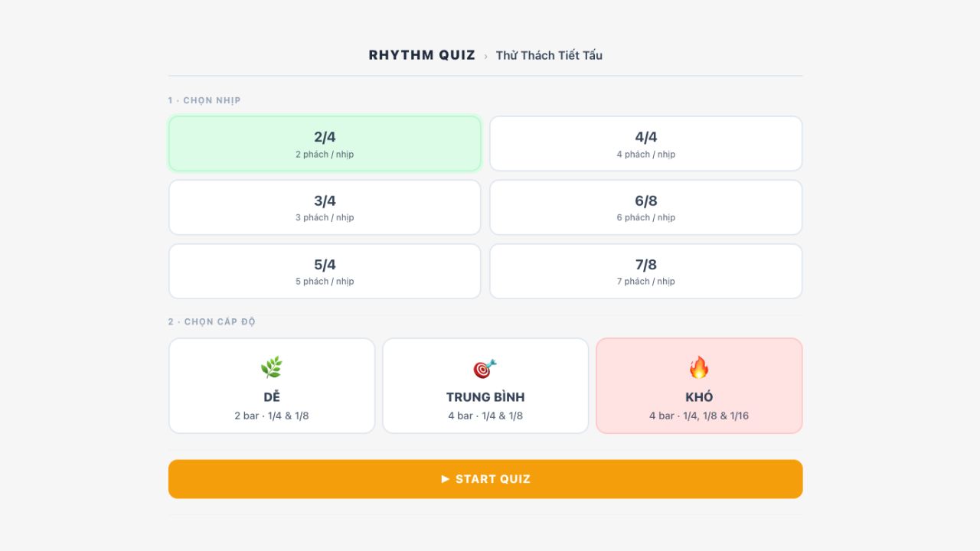Start the quiz with the orange button

tap(485, 479)
